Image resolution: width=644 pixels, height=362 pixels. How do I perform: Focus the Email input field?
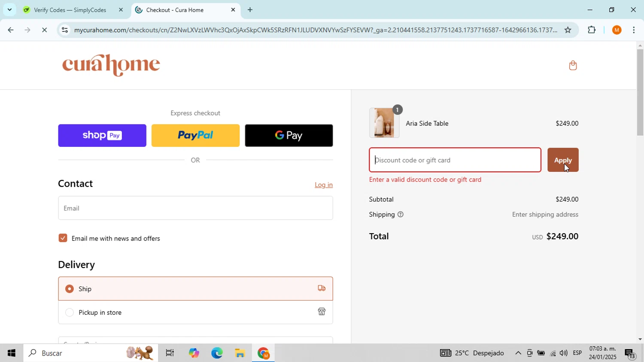pos(195,208)
